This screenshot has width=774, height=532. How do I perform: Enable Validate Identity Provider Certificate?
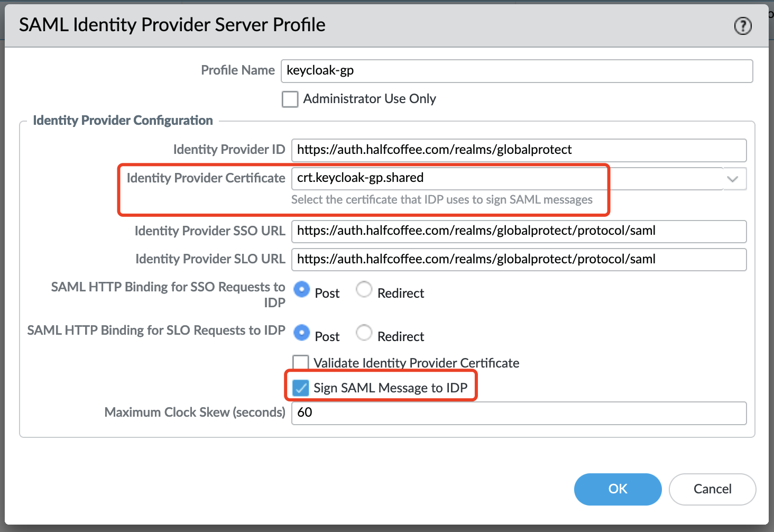pyautogui.click(x=301, y=363)
